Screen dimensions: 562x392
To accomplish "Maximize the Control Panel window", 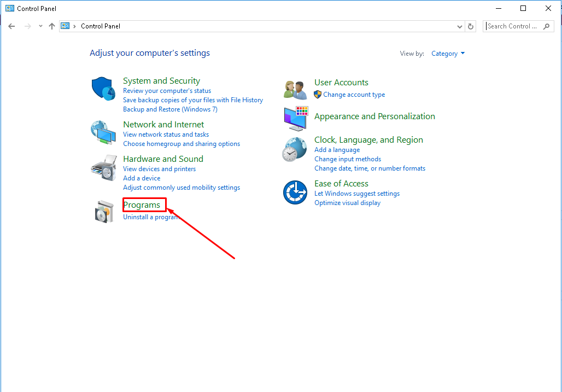I will (523, 8).
